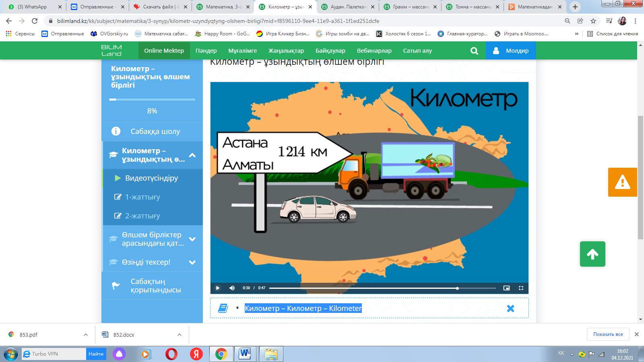
Task: Open the orange warning report button
Action: (622, 182)
